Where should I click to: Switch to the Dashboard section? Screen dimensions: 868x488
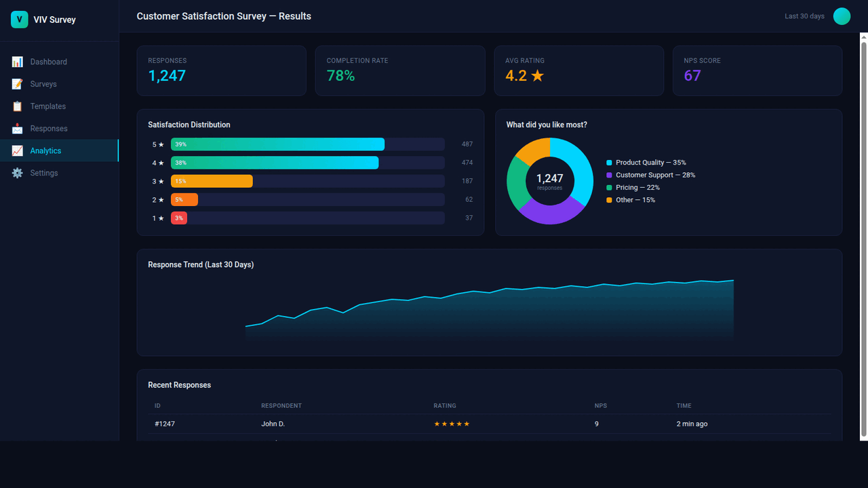point(48,61)
